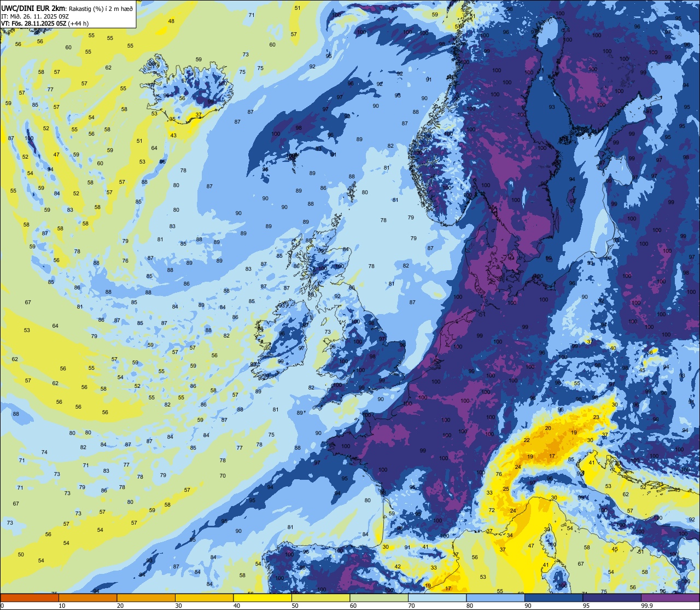Click the initial time "IT: Mið. 26. 11. 2025 09Z"

pyautogui.click(x=34, y=16)
